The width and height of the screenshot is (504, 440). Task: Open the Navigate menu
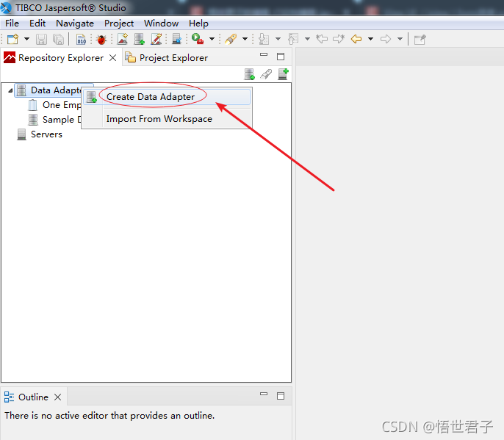75,24
